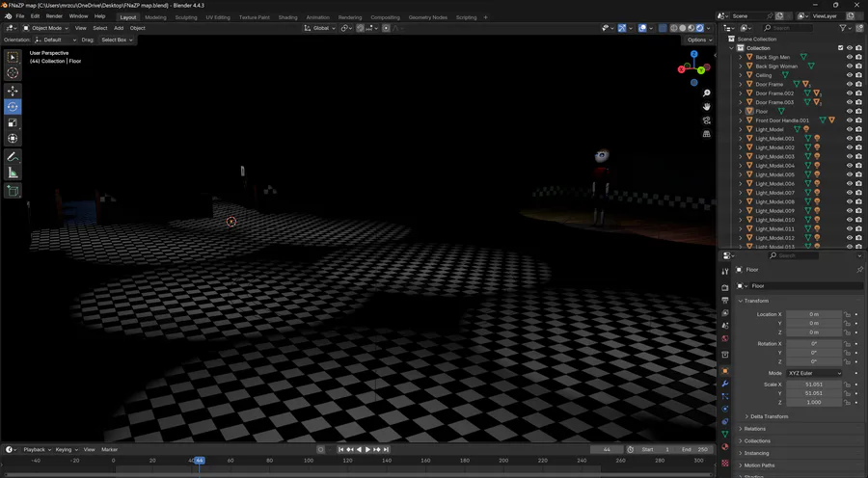Open the Scene properties tab
The width and height of the screenshot is (868, 478).
tap(725, 326)
